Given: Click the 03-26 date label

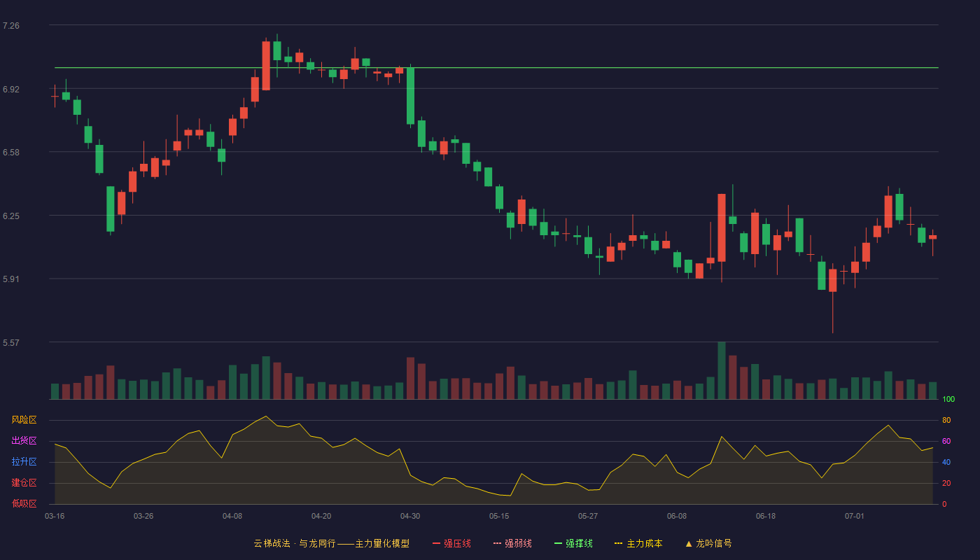Looking at the screenshot, I should click(143, 516).
